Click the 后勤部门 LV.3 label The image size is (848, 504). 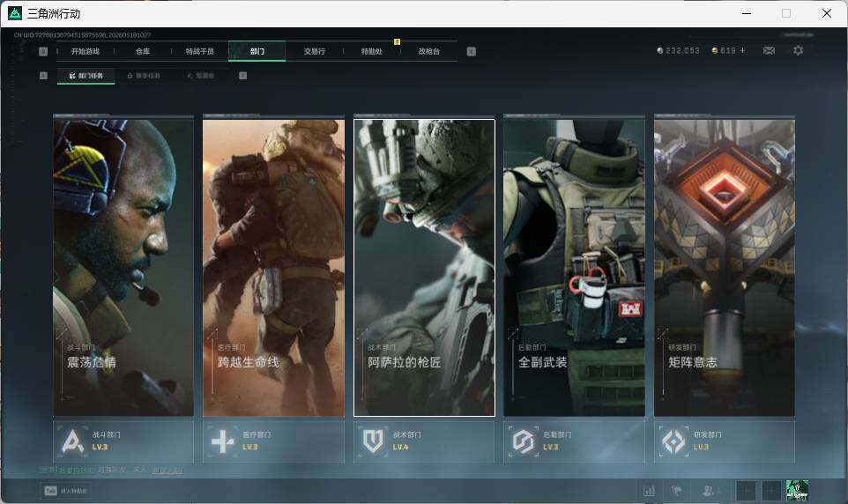[551, 448]
